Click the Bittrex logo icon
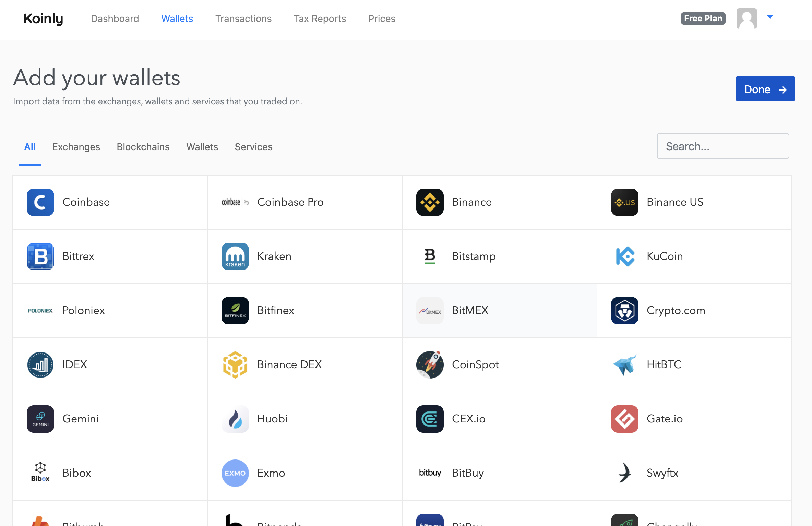Viewport: 812px width, 526px height. click(x=40, y=256)
